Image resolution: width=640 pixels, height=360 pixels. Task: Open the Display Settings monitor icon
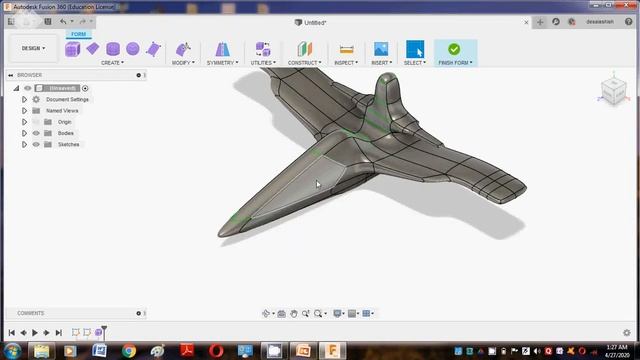point(337,313)
